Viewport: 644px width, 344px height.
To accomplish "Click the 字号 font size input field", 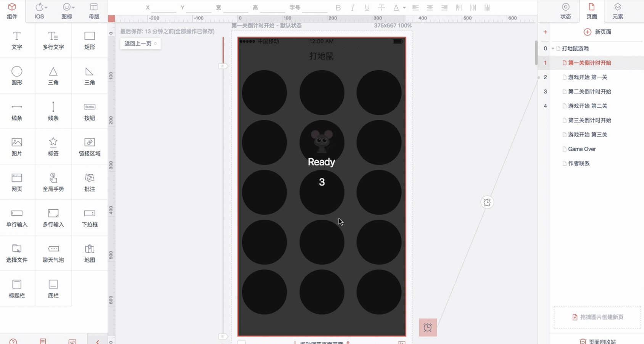I will coord(314,8).
